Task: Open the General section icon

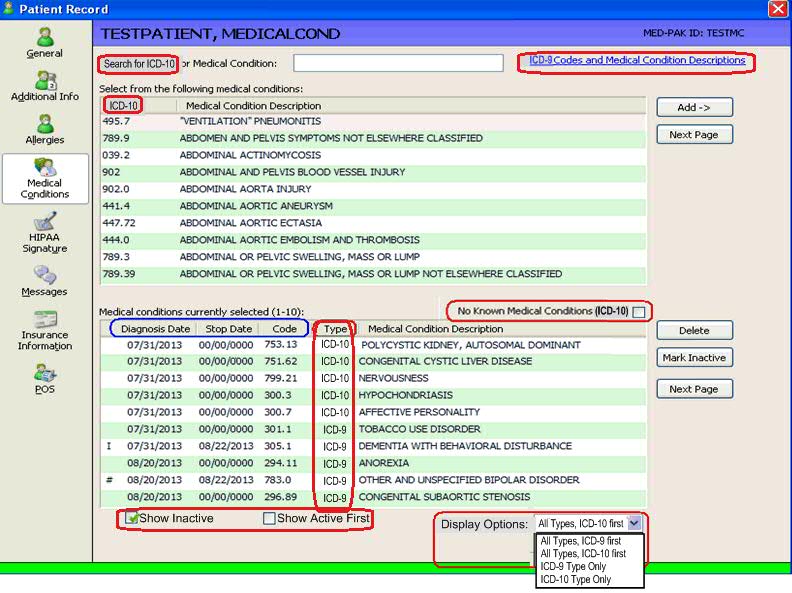Action: click(44, 38)
